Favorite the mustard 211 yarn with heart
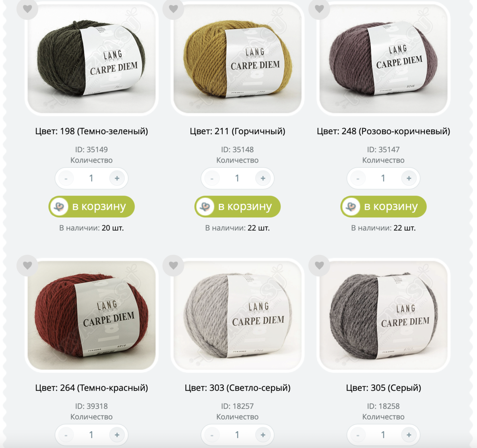Image resolution: width=477 pixels, height=448 pixels. click(173, 9)
